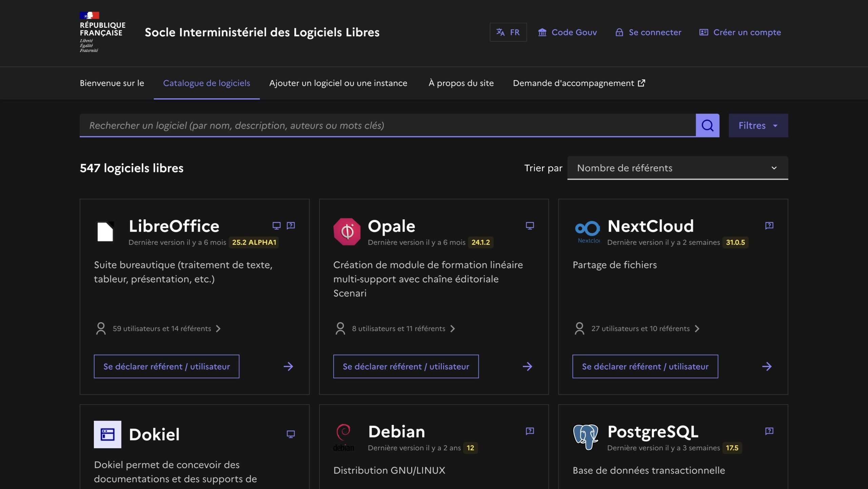Click the Debian card title

pos(397,431)
